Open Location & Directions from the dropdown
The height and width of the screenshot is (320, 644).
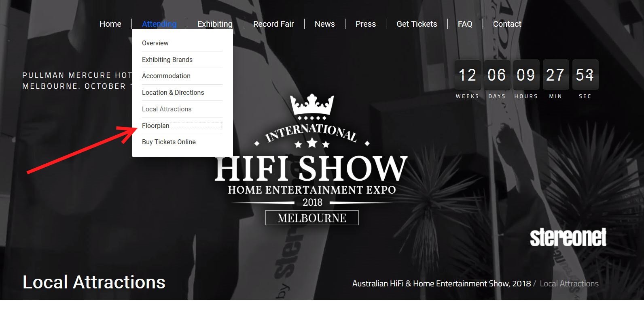[x=173, y=92]
